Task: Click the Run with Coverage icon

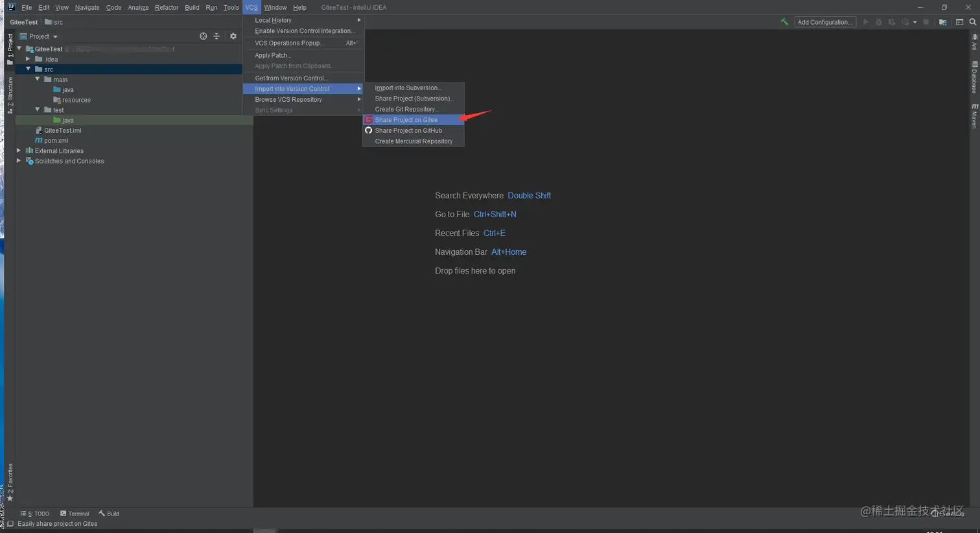Action: click(x=892, y=22)
